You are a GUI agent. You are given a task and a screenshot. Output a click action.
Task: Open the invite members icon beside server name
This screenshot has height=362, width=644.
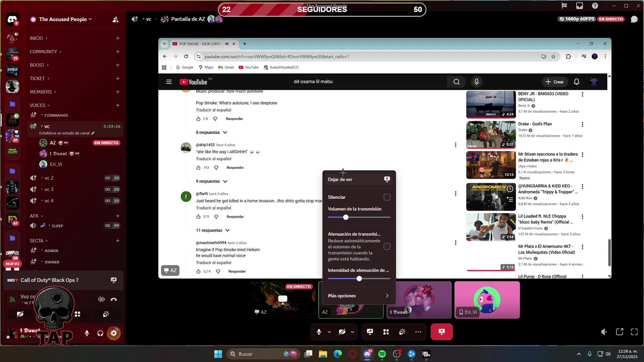(115, 20)
